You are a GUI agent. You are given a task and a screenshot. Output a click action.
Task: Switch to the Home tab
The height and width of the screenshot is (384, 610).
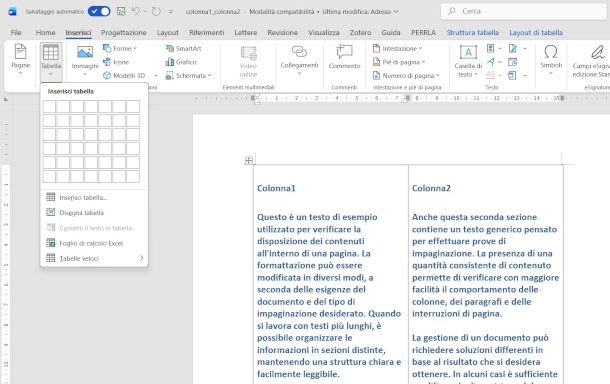point(46,33)
